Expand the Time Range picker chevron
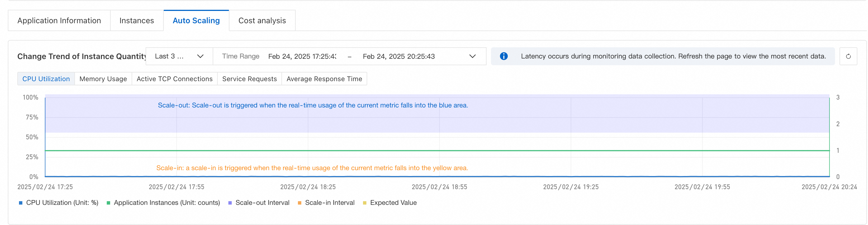 tap(472, 56)
